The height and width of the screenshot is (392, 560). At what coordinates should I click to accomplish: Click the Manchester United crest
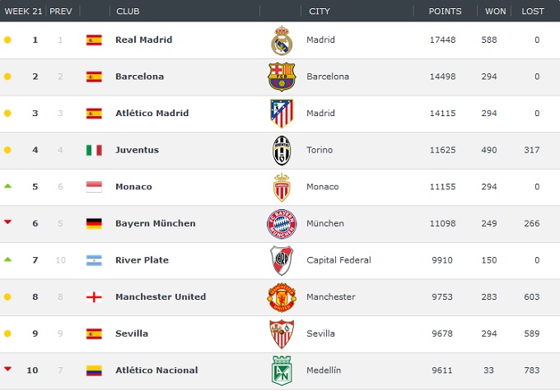[x=282, y=297]
